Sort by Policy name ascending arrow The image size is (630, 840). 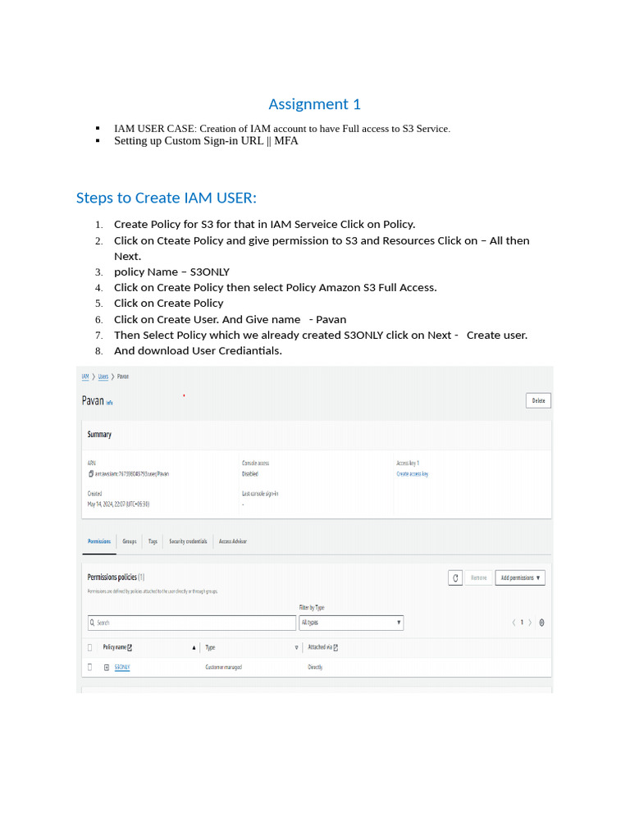pyautogui.click(x=194, y=648)
